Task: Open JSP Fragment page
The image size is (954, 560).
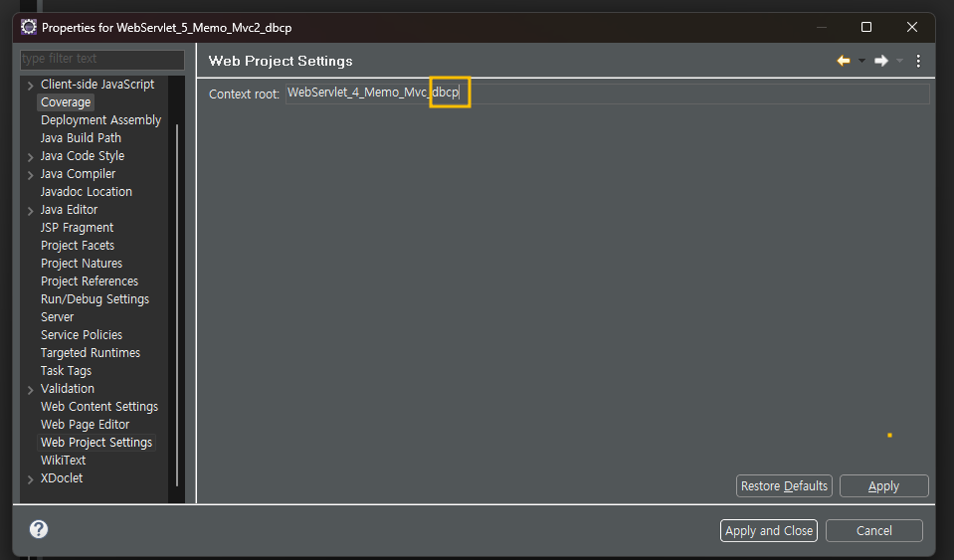Action: (x=77, y=228)
